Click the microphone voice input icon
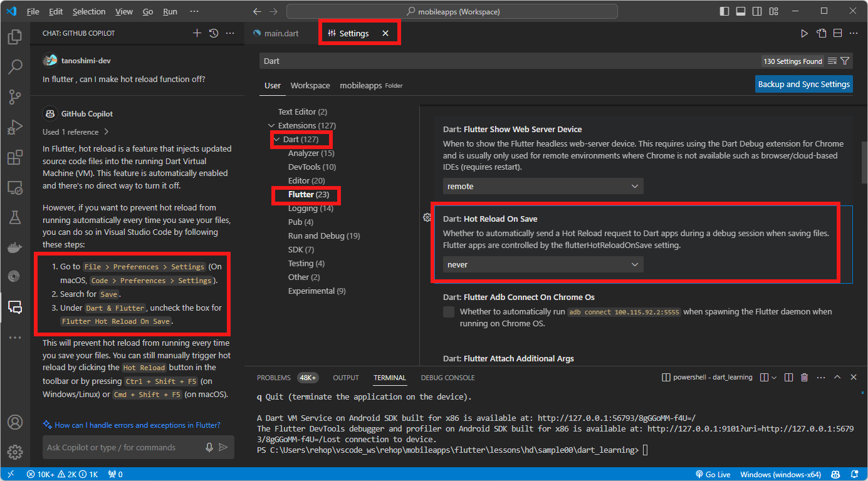Viewport: 868px width, 481px height. coord(209,447)
